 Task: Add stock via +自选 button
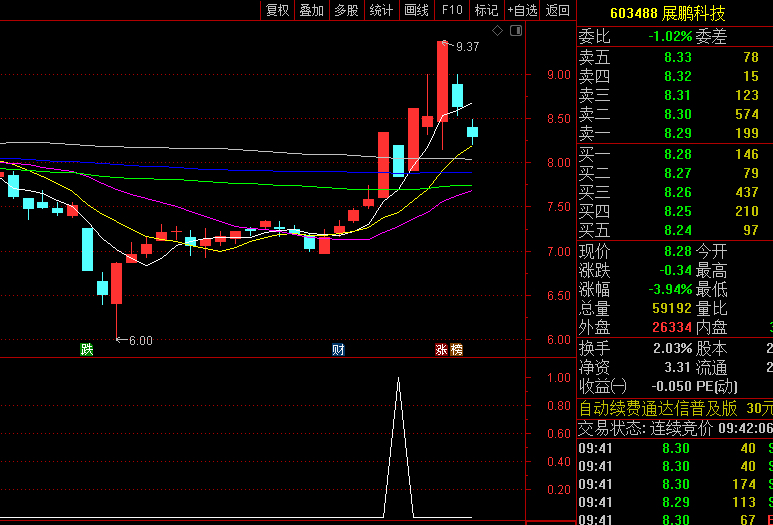pos(523,10)
